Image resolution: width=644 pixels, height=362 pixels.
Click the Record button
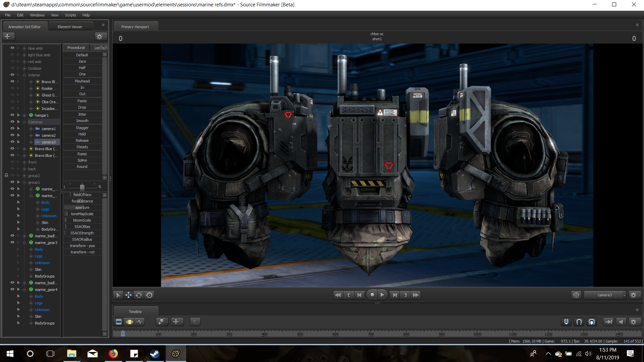click(372, 295)
